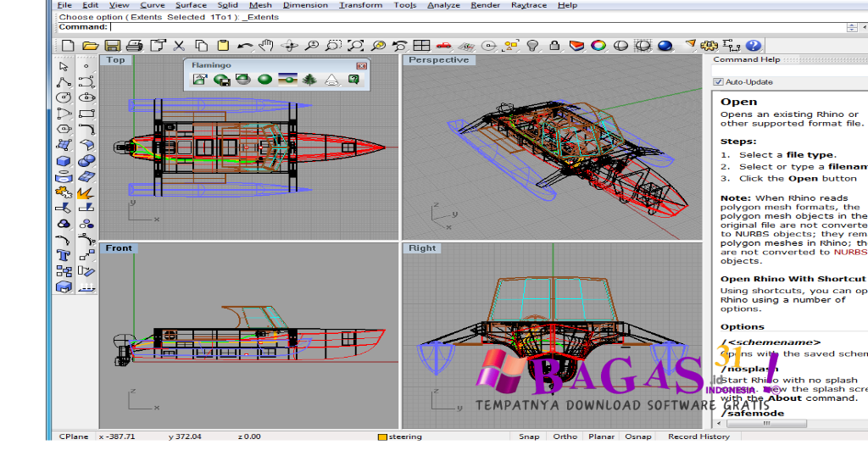Click the Flamingo environment landscape icon

tap(287, 80)
